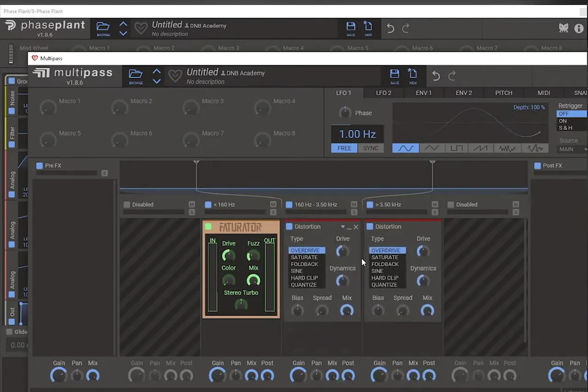Open Phase Plant info icon
588x392 pixels.
click(579, 28)
